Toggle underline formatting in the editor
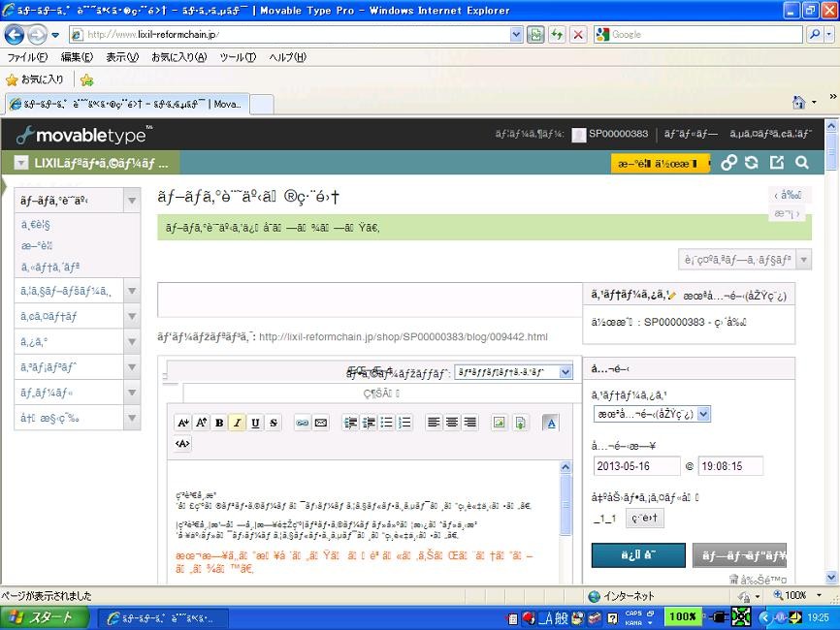This screenshot has height=630, width=840. pos(255,423)
